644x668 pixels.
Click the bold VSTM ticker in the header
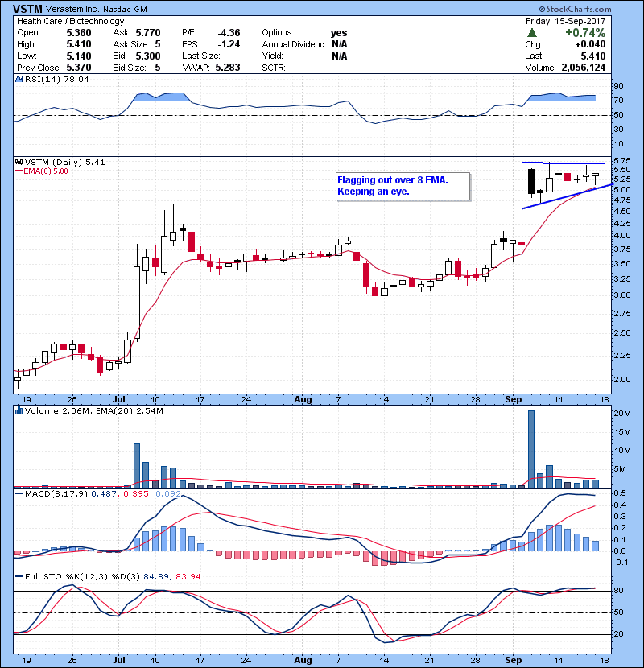27,9
